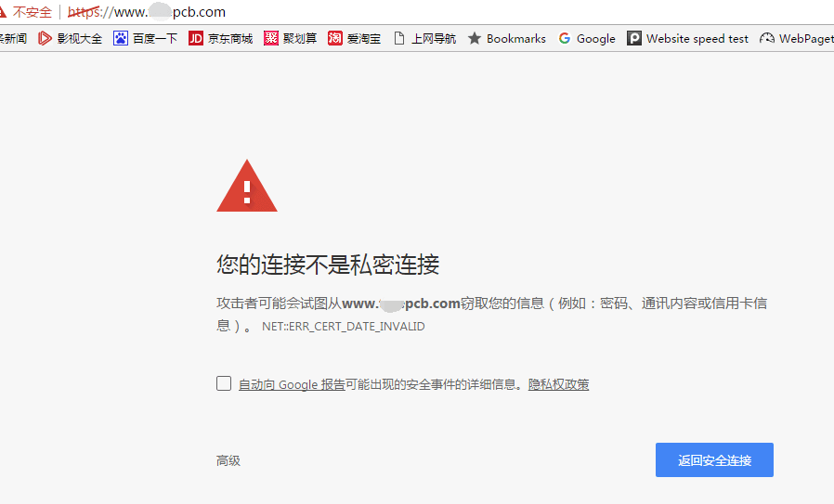Open the 爱淘宝 bookmark

pos(354,39)
